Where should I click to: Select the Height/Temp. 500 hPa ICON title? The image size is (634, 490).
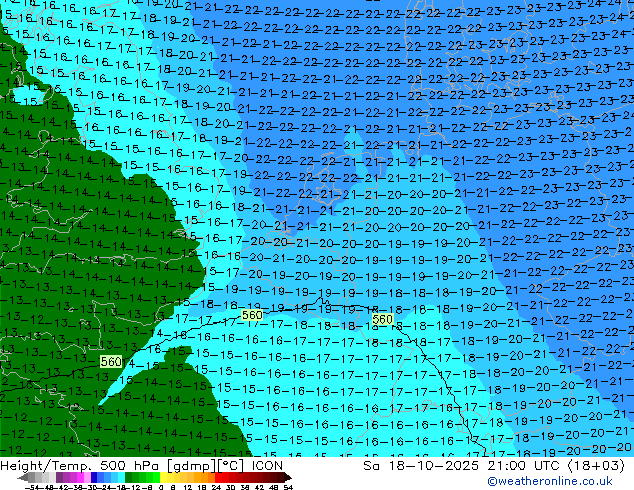(142, 466)
